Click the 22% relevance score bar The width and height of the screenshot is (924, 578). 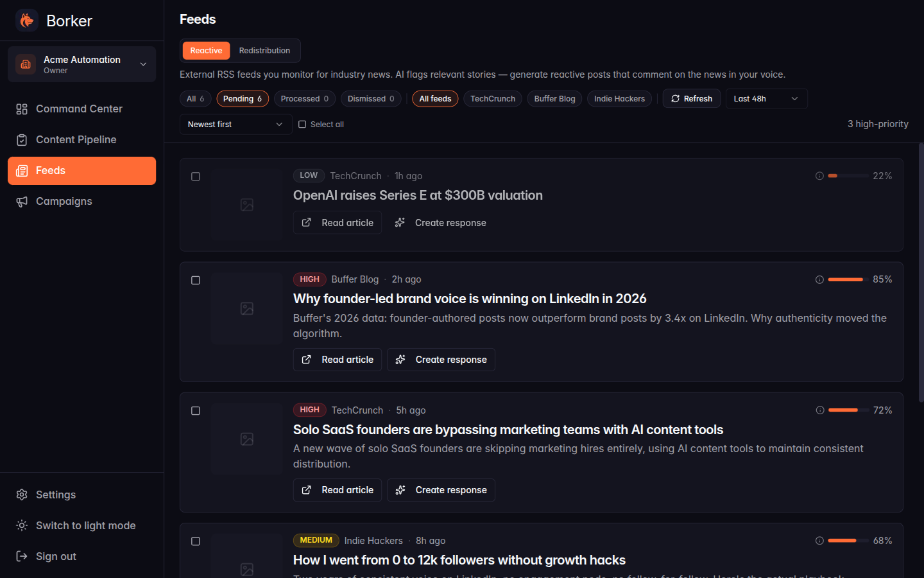click(848, 176)
